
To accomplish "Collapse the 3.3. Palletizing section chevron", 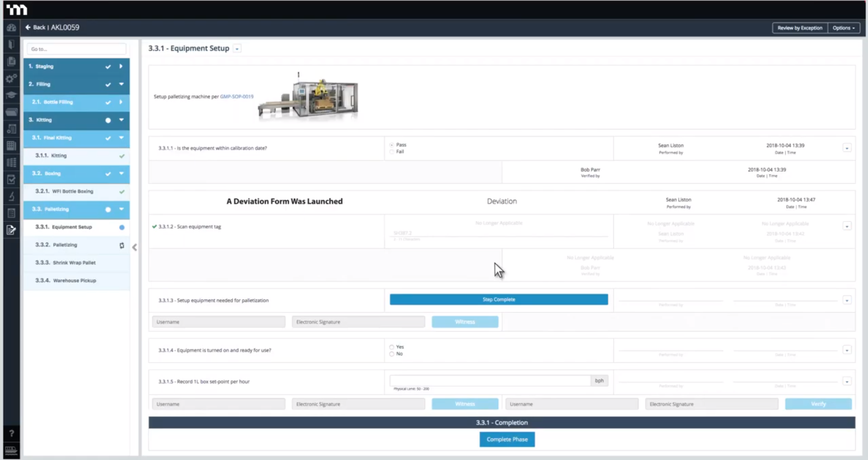I will tap(121, 210).
